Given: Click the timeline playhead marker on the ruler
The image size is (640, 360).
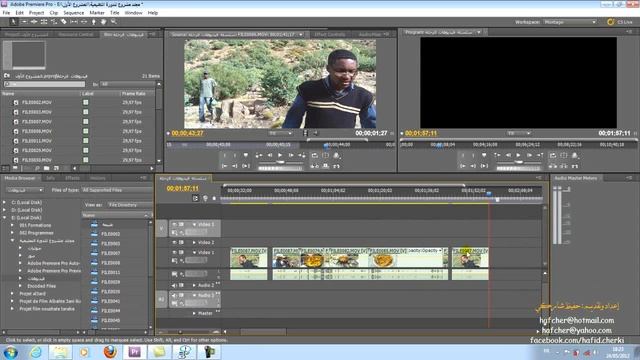Looking at the screenshot, I should tap(489, 193).
